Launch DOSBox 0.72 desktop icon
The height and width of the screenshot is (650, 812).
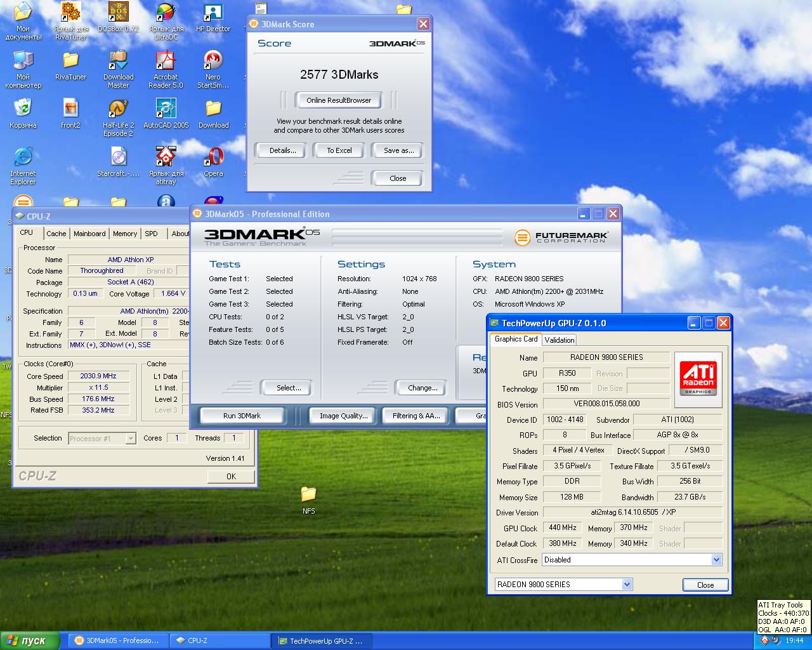click(118, 12)
